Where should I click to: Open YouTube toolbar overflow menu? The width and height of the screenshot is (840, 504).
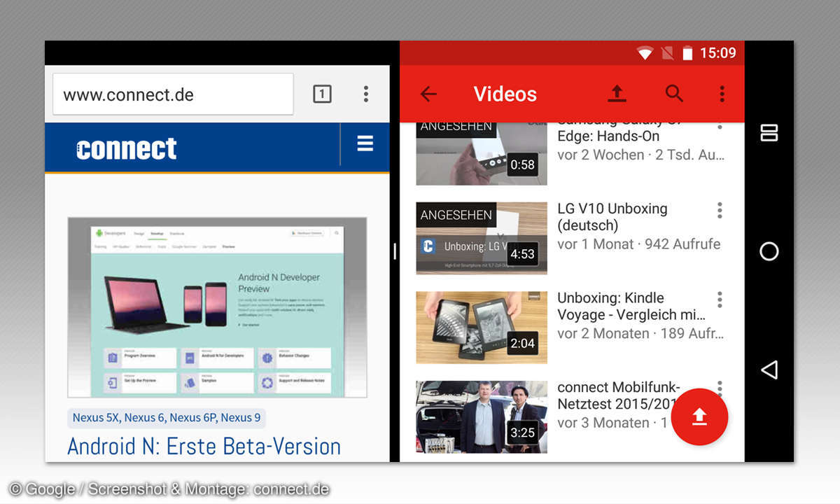pyautogui.click(x=722, y=94)
